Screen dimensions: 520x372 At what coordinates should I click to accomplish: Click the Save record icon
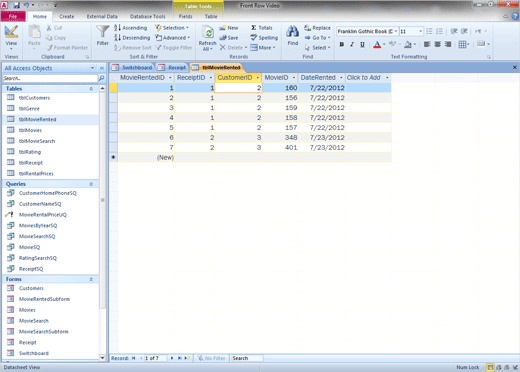click(x=223, y=38)
